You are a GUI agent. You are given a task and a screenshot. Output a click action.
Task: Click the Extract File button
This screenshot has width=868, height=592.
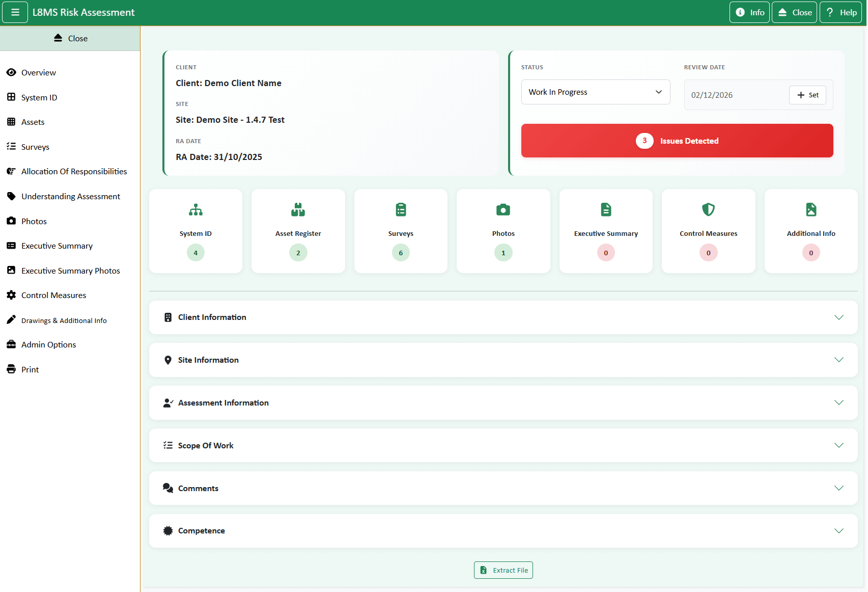[503, 570]
